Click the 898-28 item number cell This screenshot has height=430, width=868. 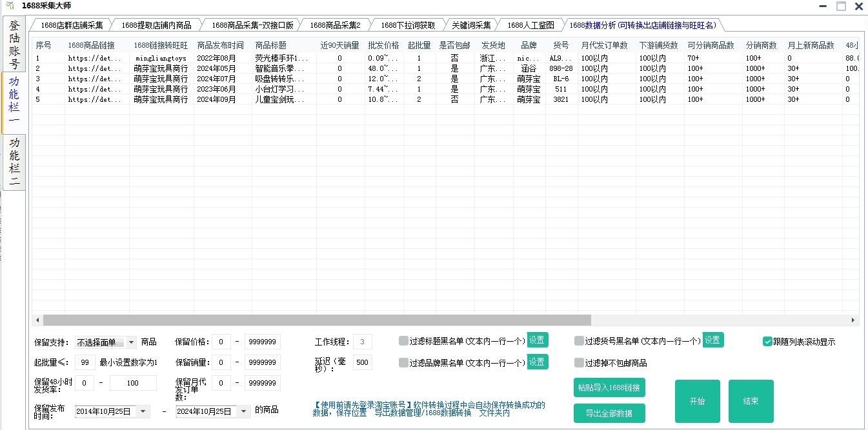click(561, 68)
